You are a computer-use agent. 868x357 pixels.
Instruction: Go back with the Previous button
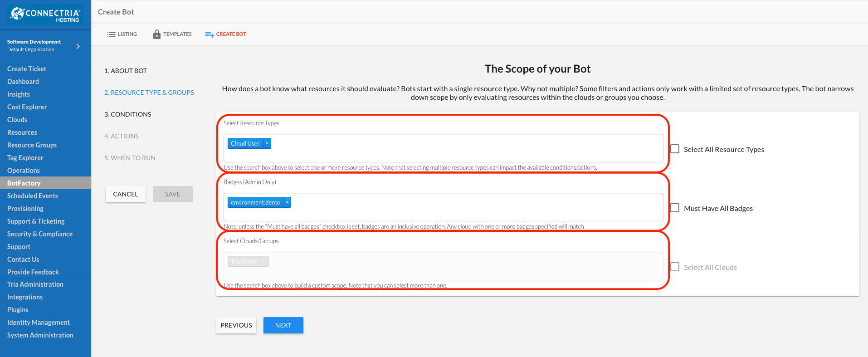coord(236,325)
